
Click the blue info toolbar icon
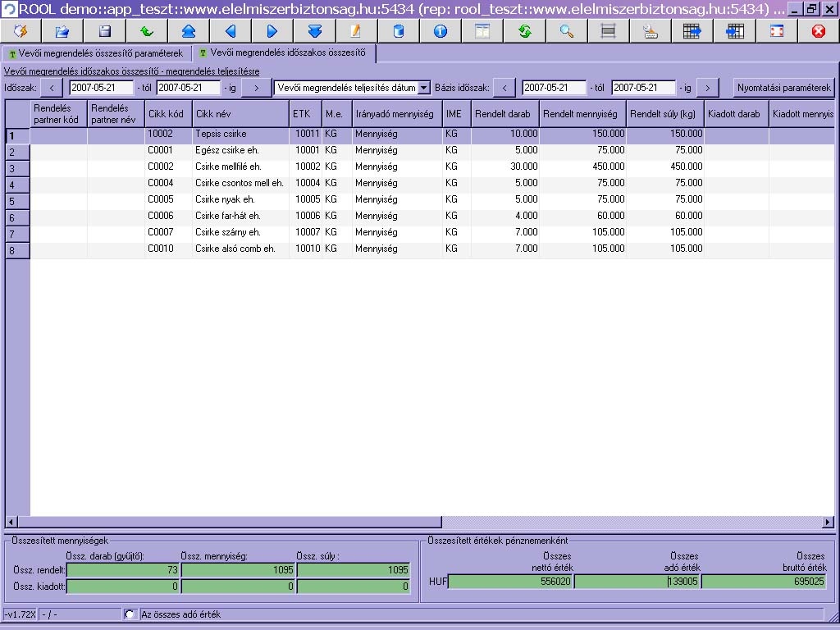(441, 31)
